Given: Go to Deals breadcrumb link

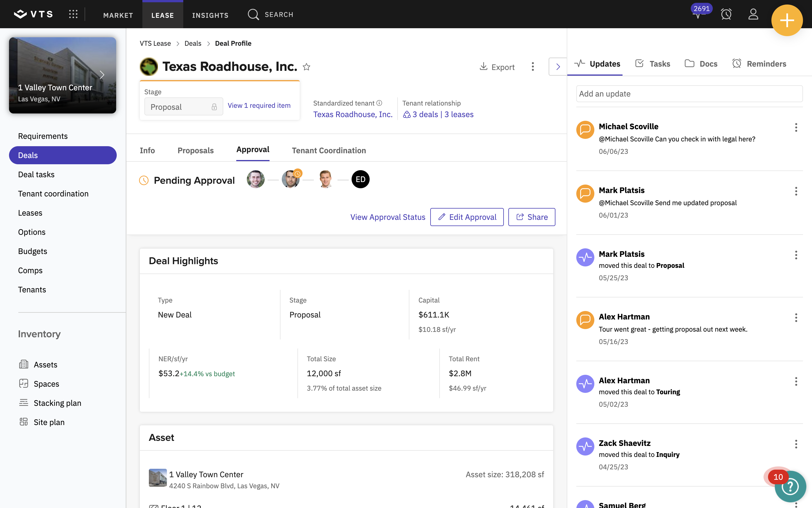Looking at the screenshot, I should (x=193, y=43).
